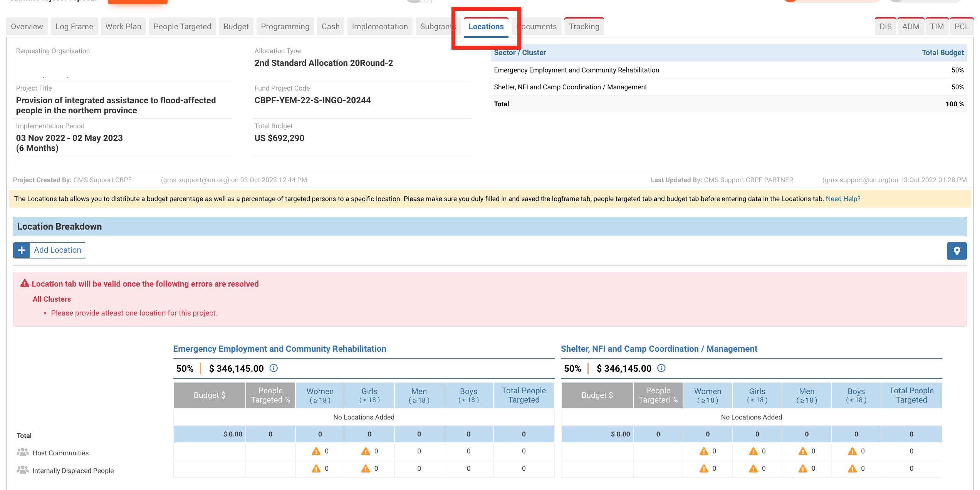
Task: Select the fund project code CBPF-YEM-22-S-INGO-20244
Action: click(312, 100)
